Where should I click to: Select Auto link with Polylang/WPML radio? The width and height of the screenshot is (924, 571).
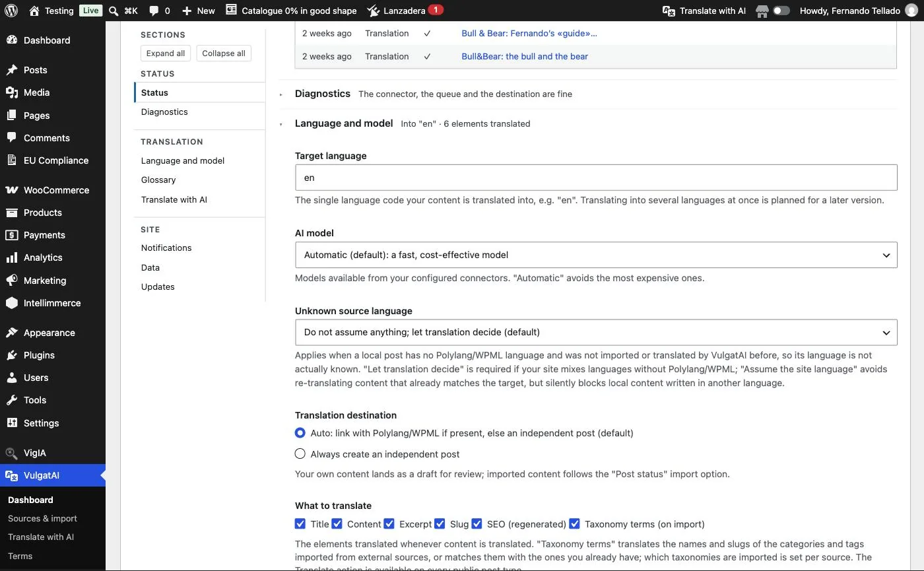[300, 433]
